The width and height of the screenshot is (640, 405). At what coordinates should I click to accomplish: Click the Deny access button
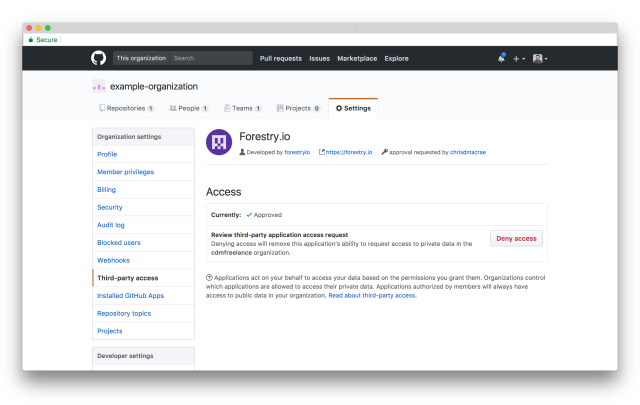[516, 238]
